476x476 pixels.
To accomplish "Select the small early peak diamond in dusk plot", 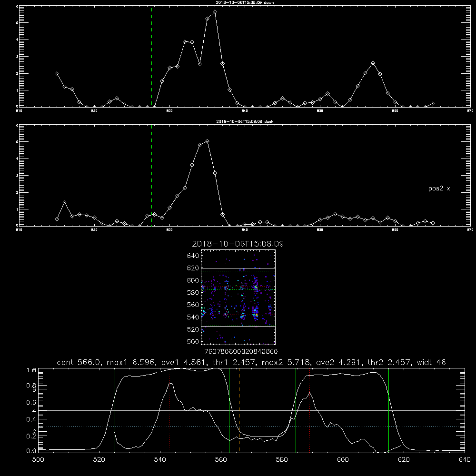I will pos(64,202).
